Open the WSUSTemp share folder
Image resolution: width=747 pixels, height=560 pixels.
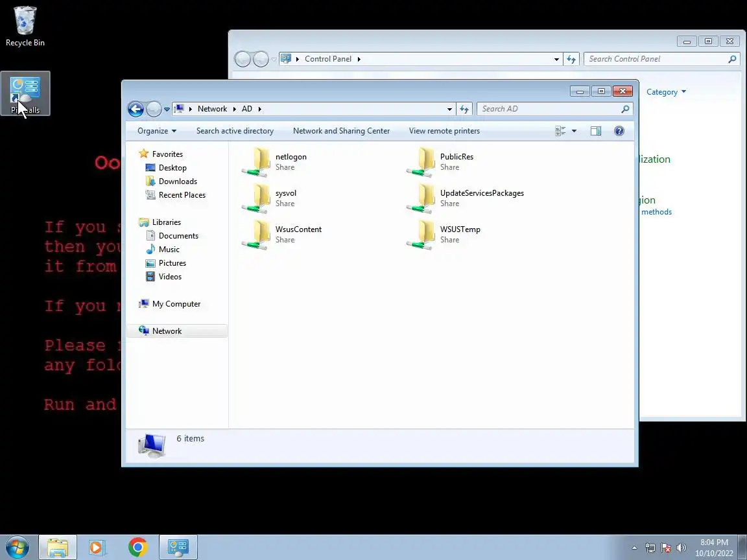(443, 234)
